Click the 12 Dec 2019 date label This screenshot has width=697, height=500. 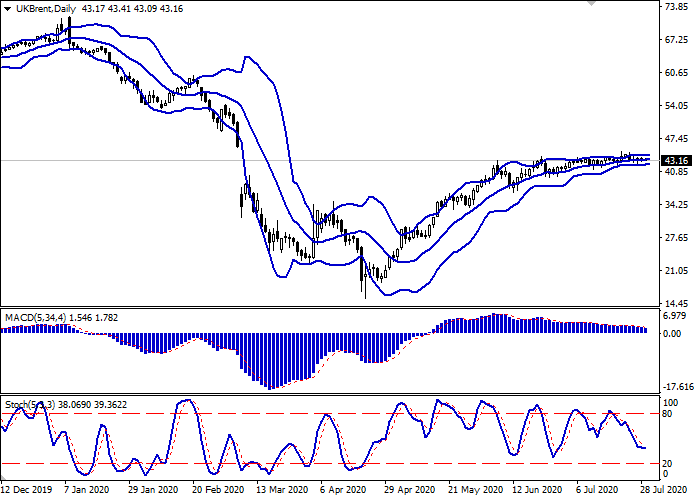28,491
